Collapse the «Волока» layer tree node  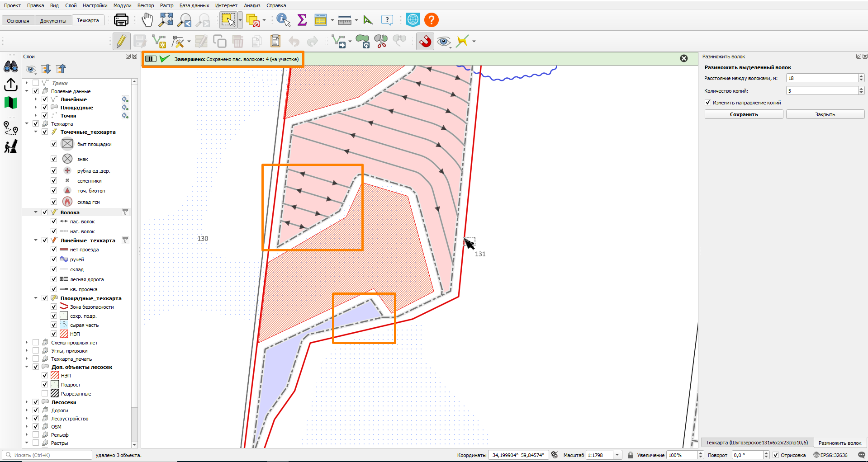36,212
